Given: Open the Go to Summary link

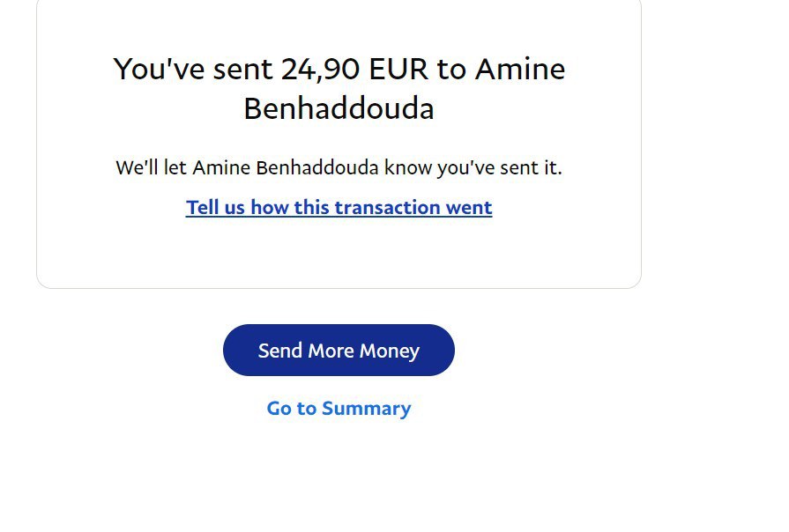Looking at the screenshot, I should pos(339,409).
